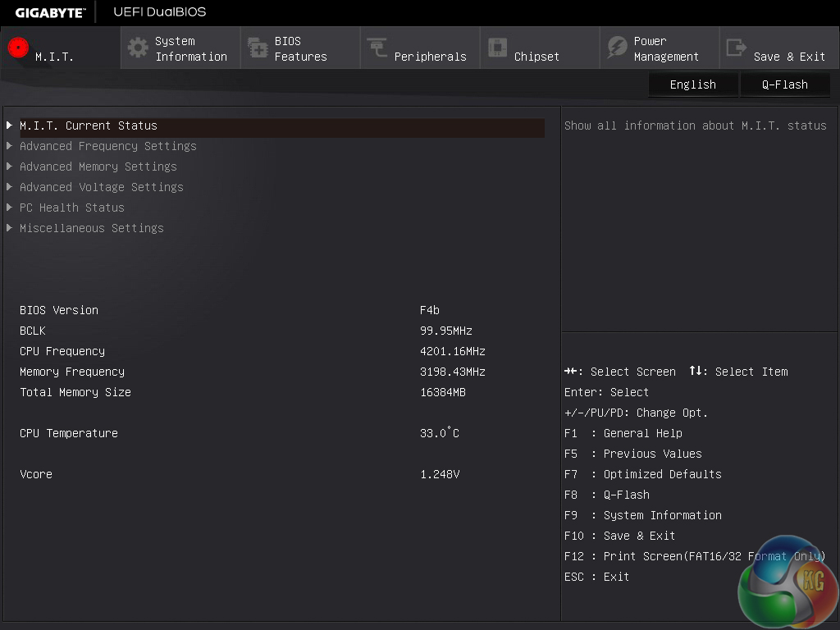This screenshot has width=840, height=630.
Task: Click the Save & Exit arrow icon
Action: 737,48
